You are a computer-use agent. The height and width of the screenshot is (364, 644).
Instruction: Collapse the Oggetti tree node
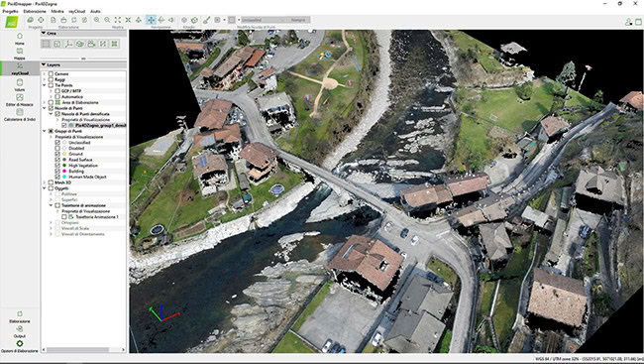(x=45, y=188)
